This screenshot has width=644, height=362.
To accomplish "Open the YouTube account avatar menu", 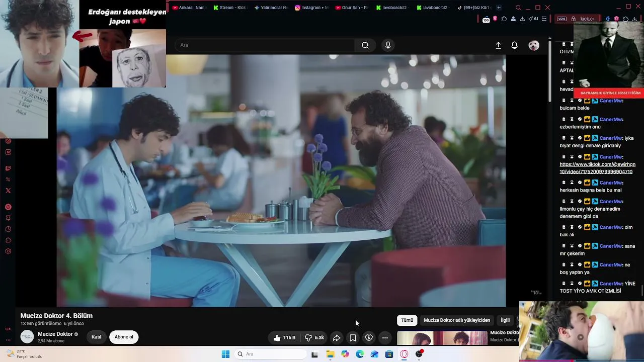I will [534, 45].
